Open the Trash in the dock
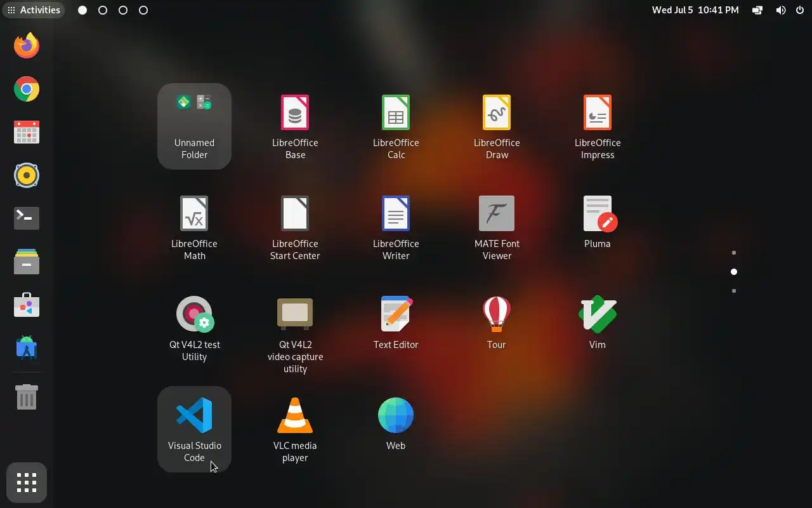Image resolution: width=812 pixels, height=508 pixels. (27, 398)
